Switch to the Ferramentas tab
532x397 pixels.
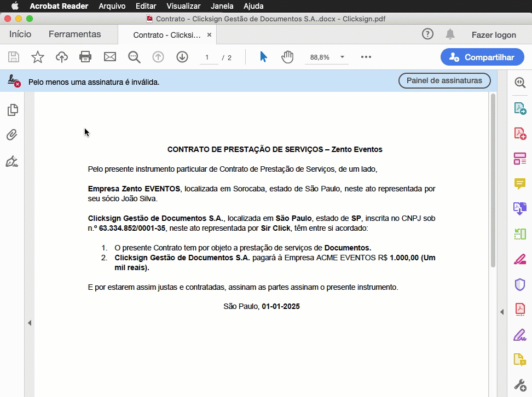[x=74, y=34]
